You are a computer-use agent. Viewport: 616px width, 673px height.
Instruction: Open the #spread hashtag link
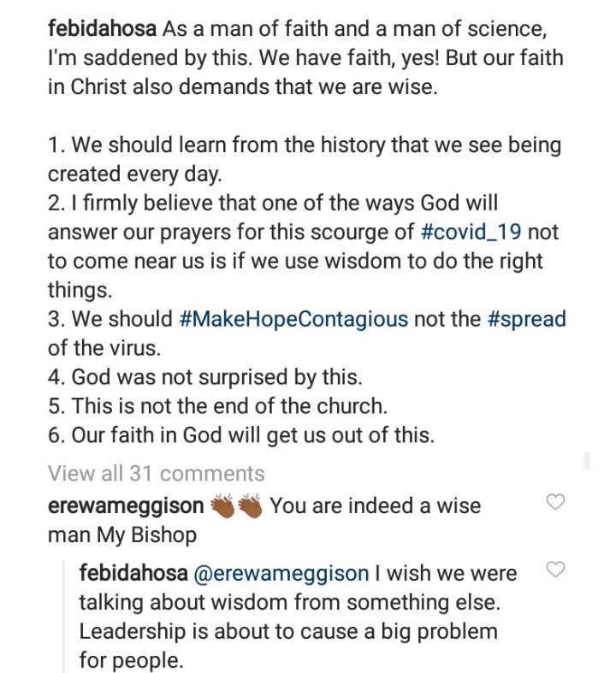(527, 320)
